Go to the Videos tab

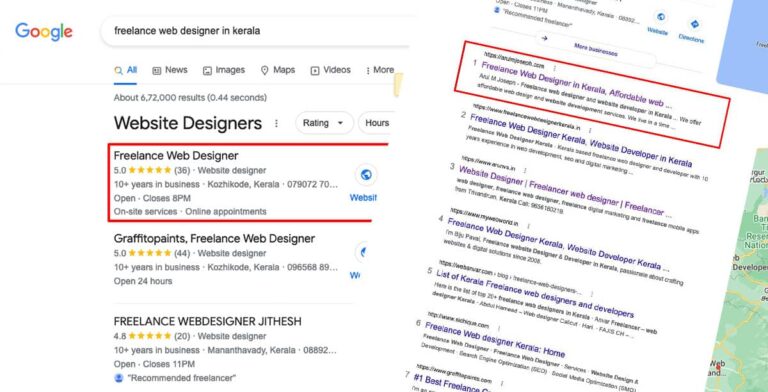tap(331, 70)
